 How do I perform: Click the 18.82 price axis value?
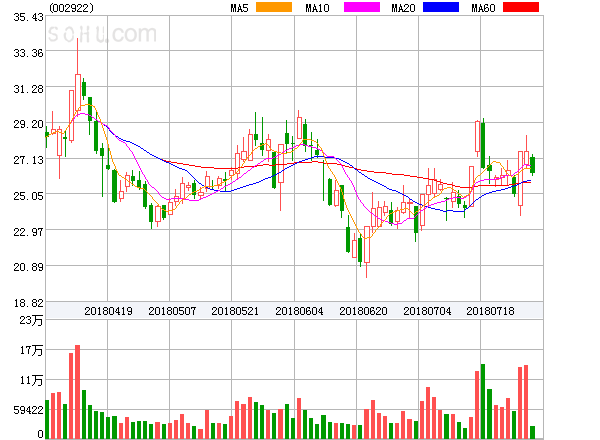pyautogui.click(x=28, y=303)
